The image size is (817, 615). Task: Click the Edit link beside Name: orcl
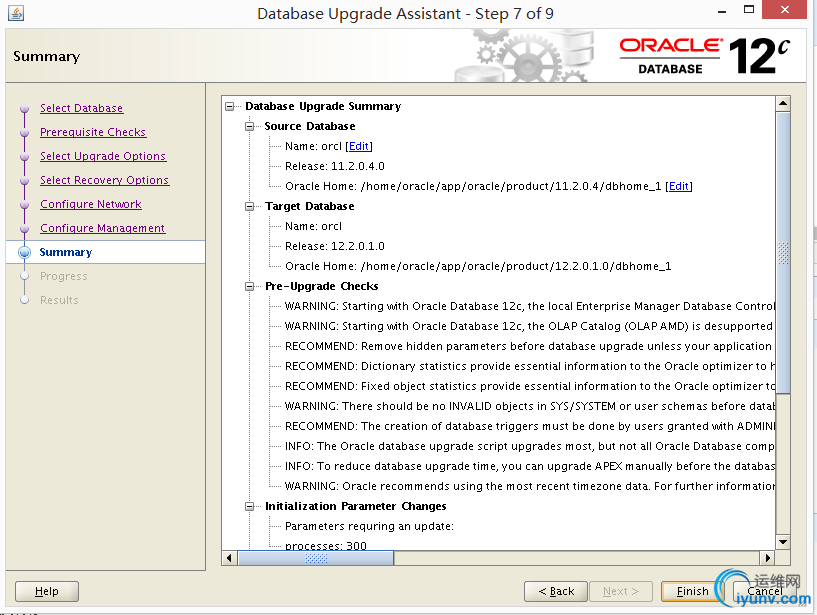(x=359, y=146)
